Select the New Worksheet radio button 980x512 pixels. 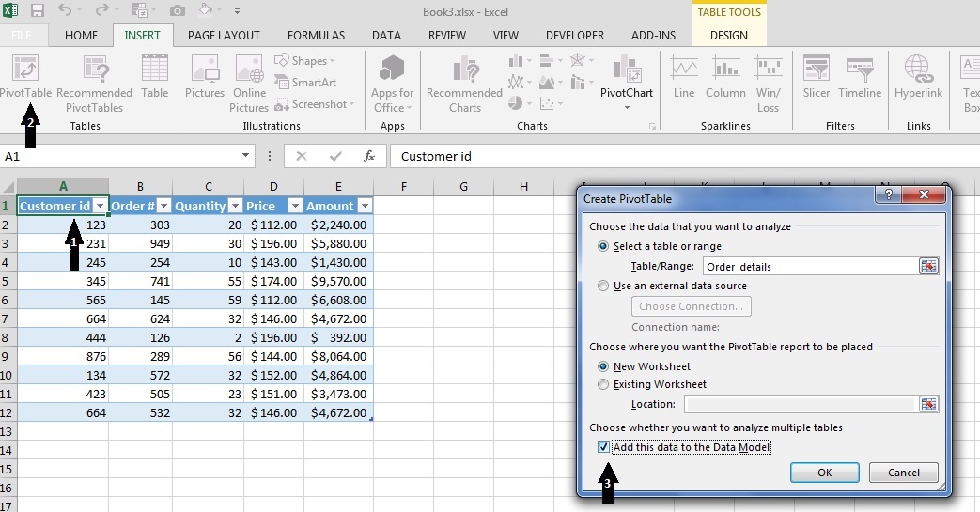[x=603, y=366]
